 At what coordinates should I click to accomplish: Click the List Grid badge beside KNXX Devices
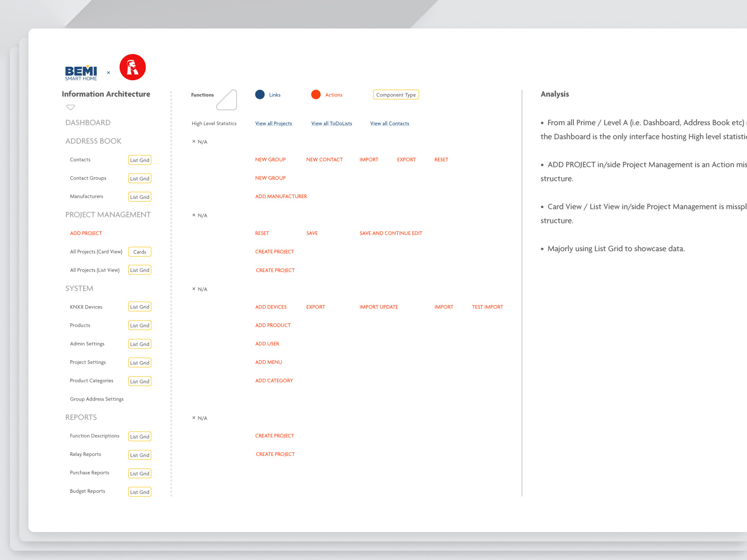tap(140, 307)
